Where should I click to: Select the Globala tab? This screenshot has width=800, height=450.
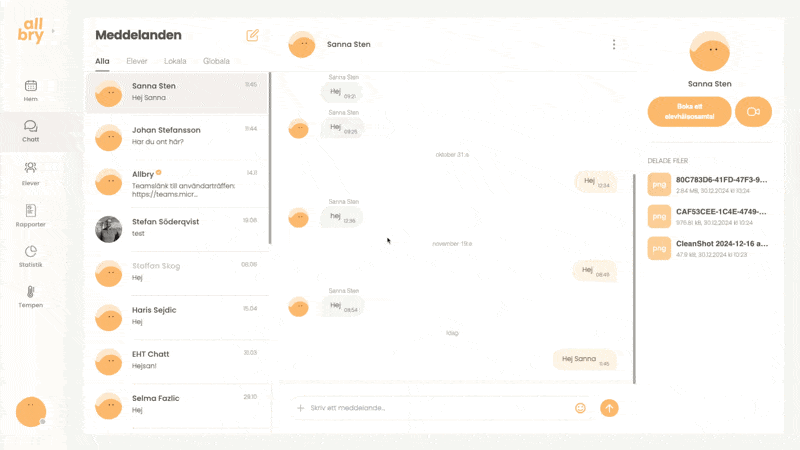(216, 61)
